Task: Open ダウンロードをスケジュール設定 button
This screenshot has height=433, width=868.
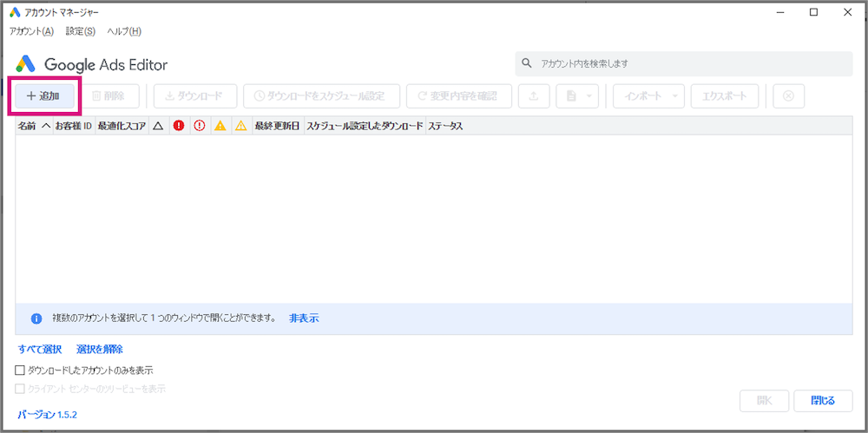Action: click(322, 95)
